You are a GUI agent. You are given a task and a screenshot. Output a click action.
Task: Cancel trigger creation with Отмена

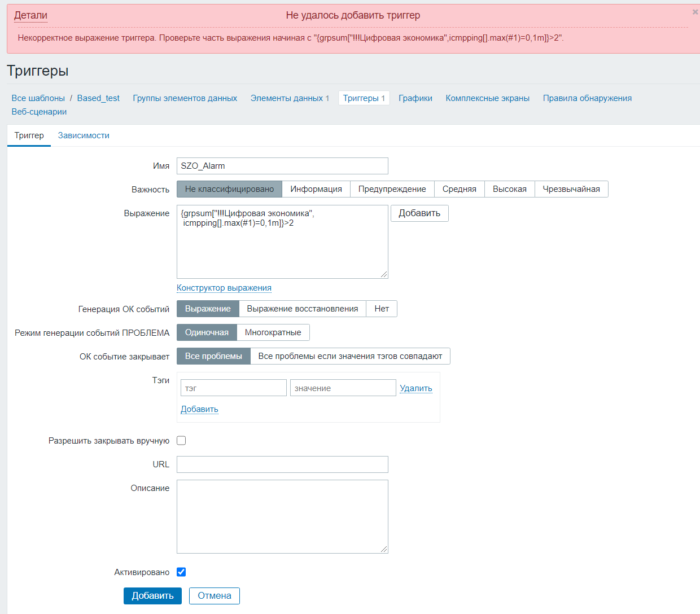[214, 595]
